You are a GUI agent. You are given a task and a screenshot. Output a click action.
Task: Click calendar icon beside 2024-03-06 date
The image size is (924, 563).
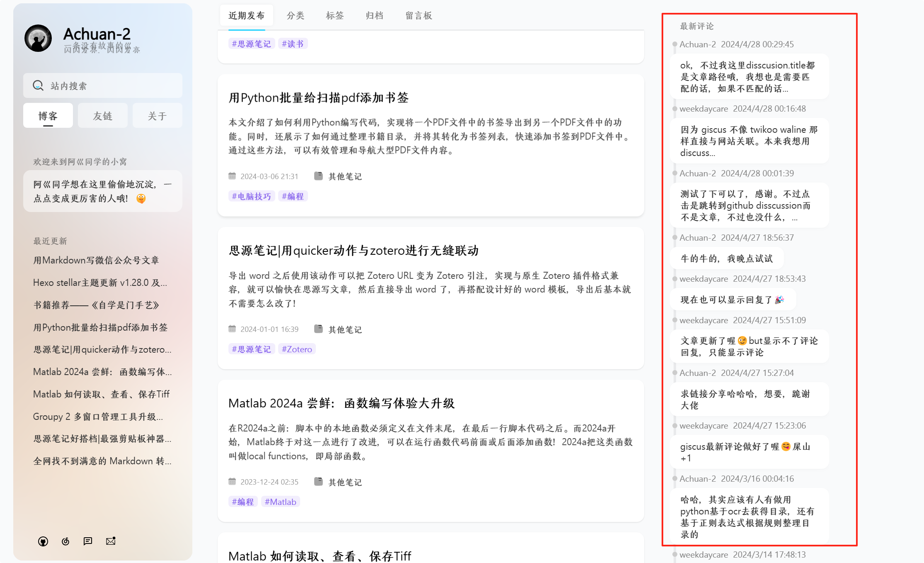(232, 176)
